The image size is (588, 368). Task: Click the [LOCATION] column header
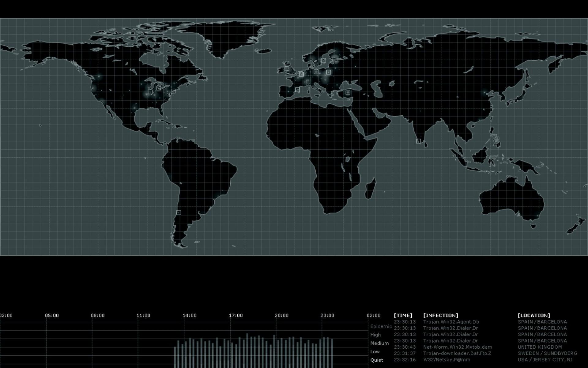pyautogui.click(x=534, y=315)
